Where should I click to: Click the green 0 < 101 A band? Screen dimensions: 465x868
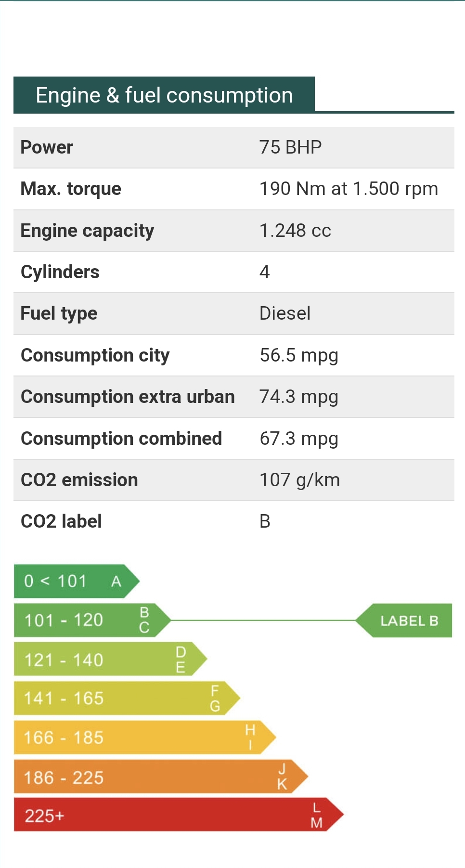click(x=72, y=581)
